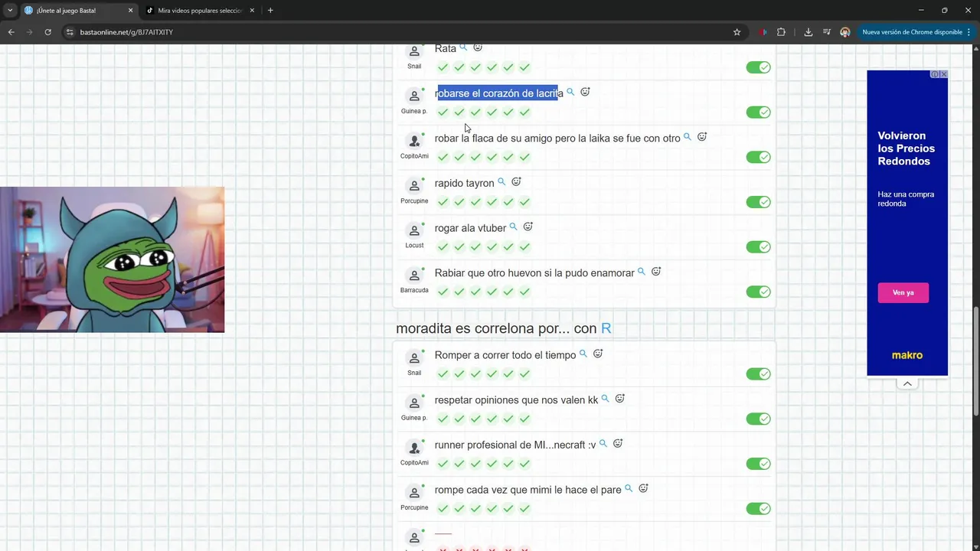
Task: Toggle switch for 'robarse el corazón de lacrita'
Action: coord(758,112)
